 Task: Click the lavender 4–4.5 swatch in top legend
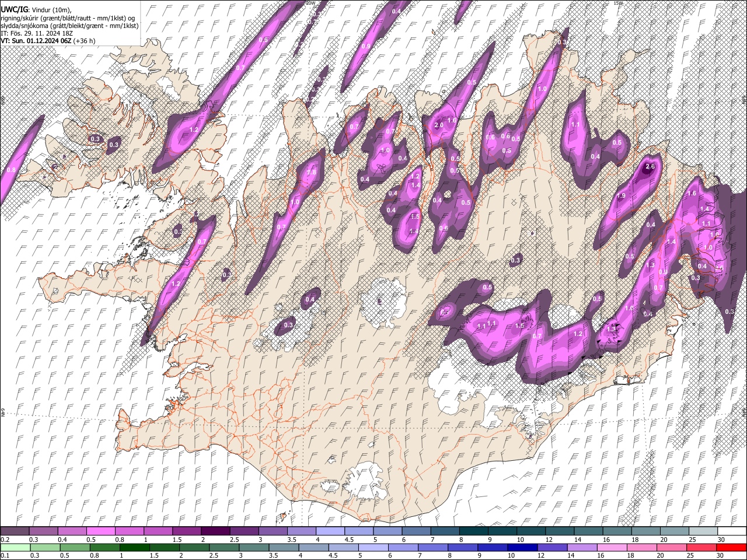(x=330, y=531)
